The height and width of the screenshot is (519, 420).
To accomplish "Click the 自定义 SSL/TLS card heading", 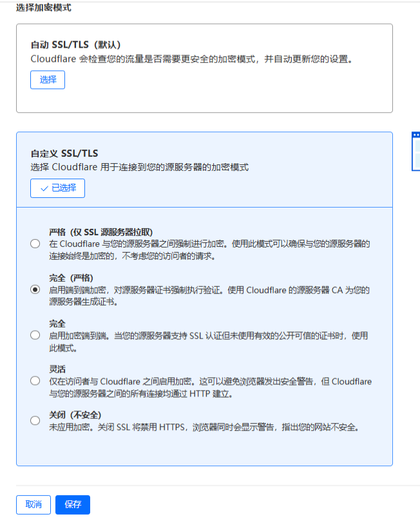I will 64,153.
